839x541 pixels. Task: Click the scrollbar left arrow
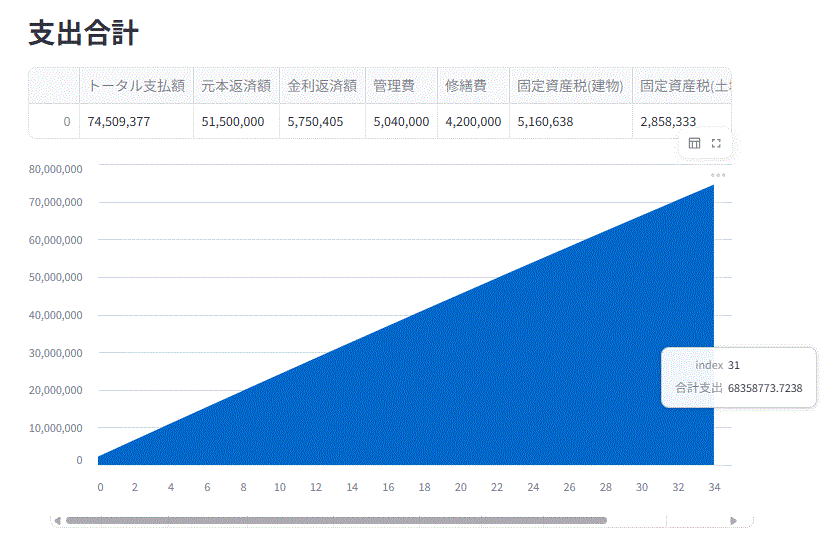(57, 520)
